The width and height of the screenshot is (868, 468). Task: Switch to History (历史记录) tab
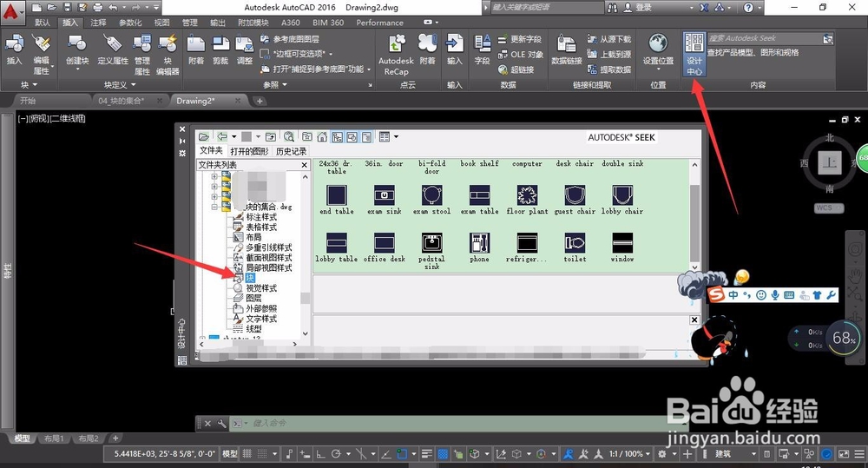pos(291,151)
